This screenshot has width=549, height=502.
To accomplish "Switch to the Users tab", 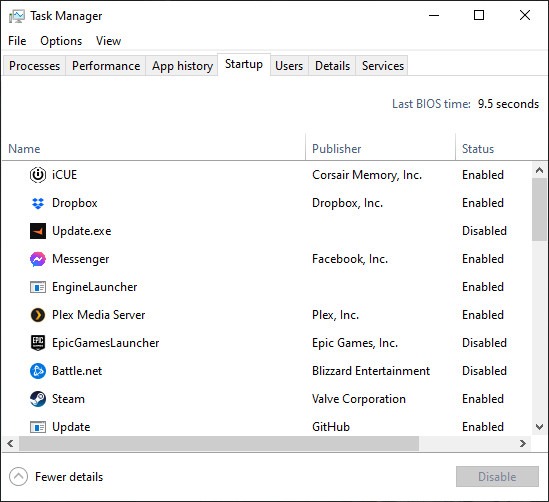I will pyautogui.click(x=289, y=66).
